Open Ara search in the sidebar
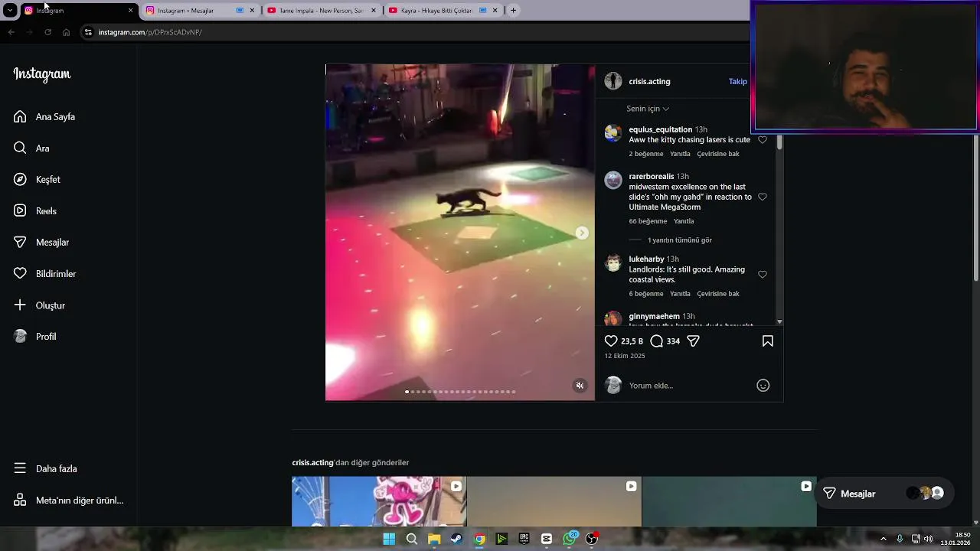 31,148
